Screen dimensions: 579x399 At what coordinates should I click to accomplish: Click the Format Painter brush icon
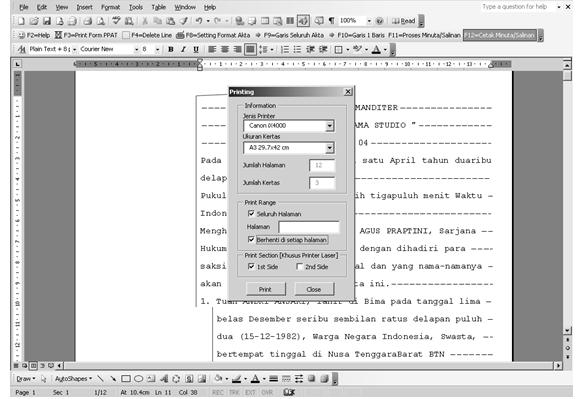[x=184, y=21]
